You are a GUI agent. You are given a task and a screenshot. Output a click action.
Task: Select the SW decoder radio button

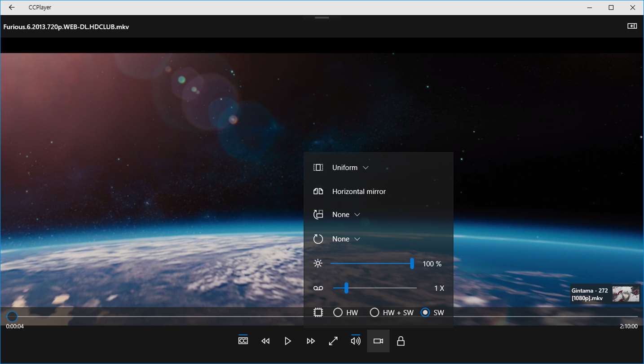(x=425, y=312)
